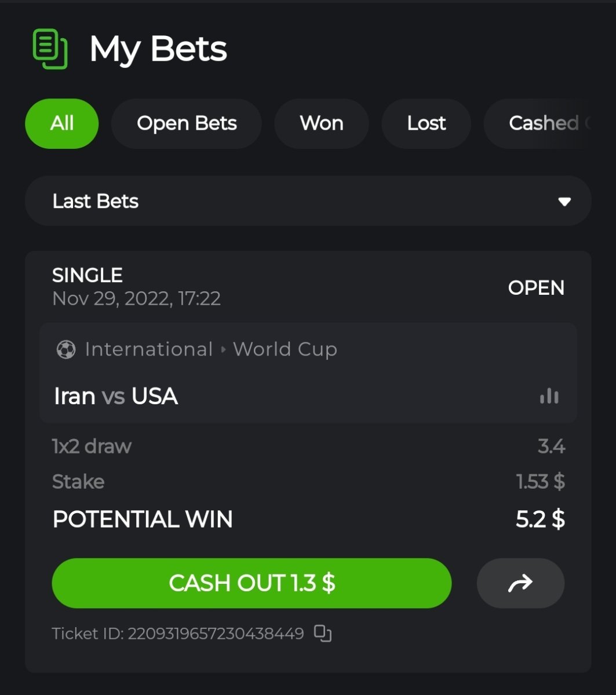This screenshot has width=616, height=695.
Task: Copy the Ticket ID with copy icon
Action: (323, 633)
